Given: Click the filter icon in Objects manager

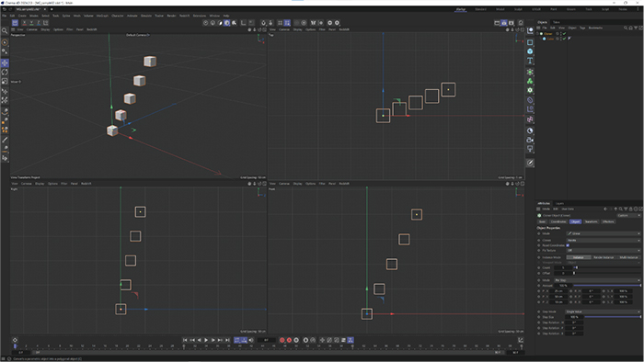Looking at the screenshot, I should (x=636, y=28).
